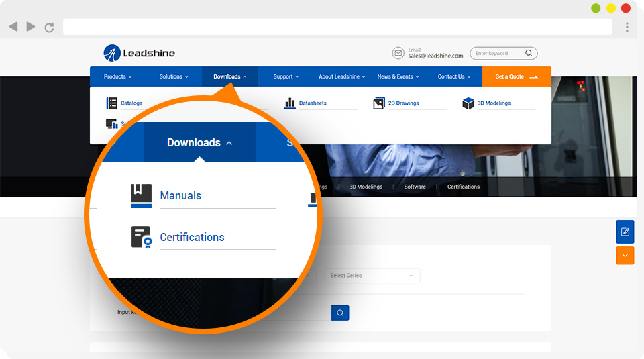Click the blue search button below filters
Screen dimensions: 644x359
[x=340, y=313]
